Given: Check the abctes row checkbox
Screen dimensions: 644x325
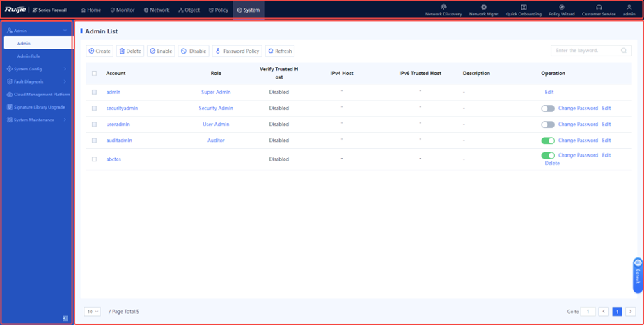Looking at the screenshot, I should tap(95, 159).
